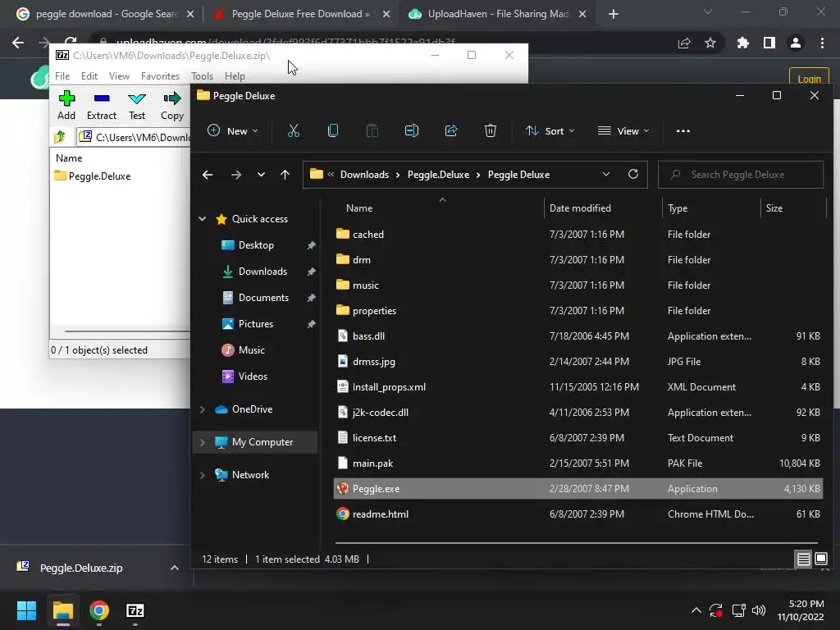Open recent locations dropdown arrow
840x630 pixels.
pos(261,175)
